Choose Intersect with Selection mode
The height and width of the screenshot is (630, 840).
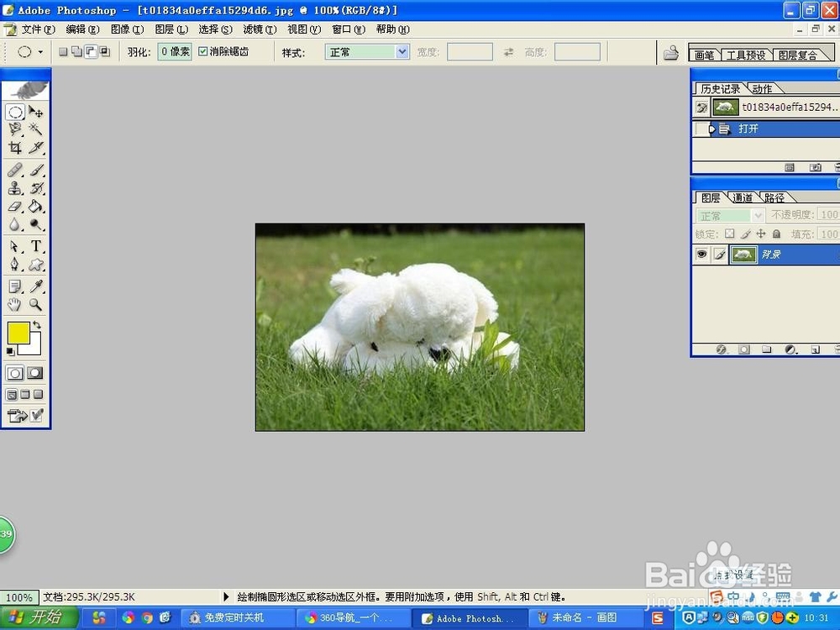(x=105, y=51)
